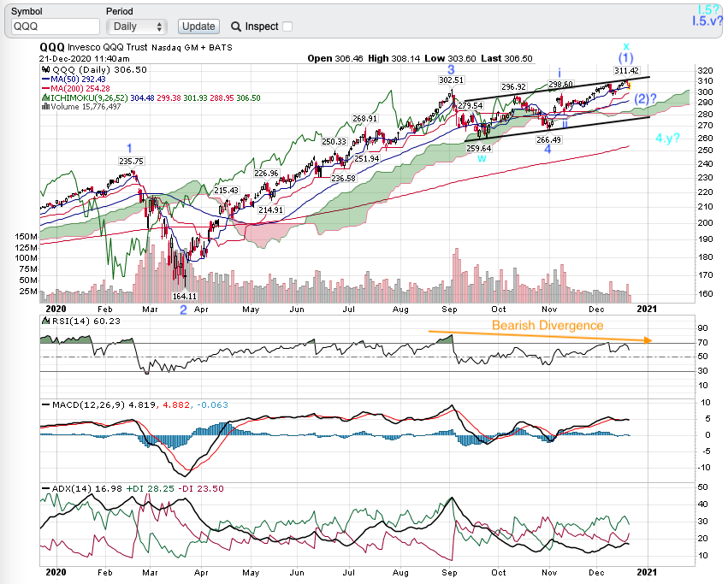The image size is (728, 584).
Task: Click the I.5.v? label at top right
Action: (x=709, y=21)
